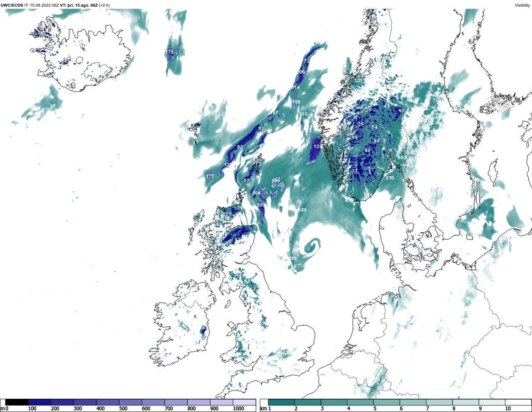
Task: Select the '384' visibility value
Action: pos(276,180)
